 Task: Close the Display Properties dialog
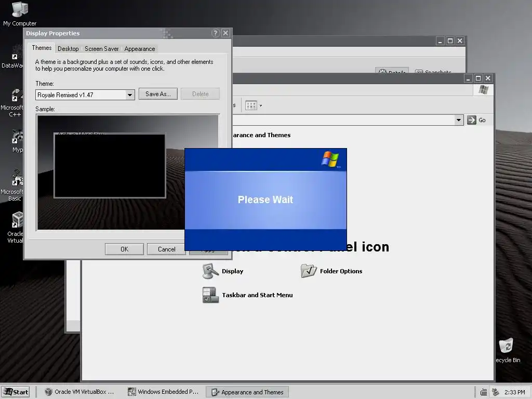pyautogui.click(x=225, y=33)
